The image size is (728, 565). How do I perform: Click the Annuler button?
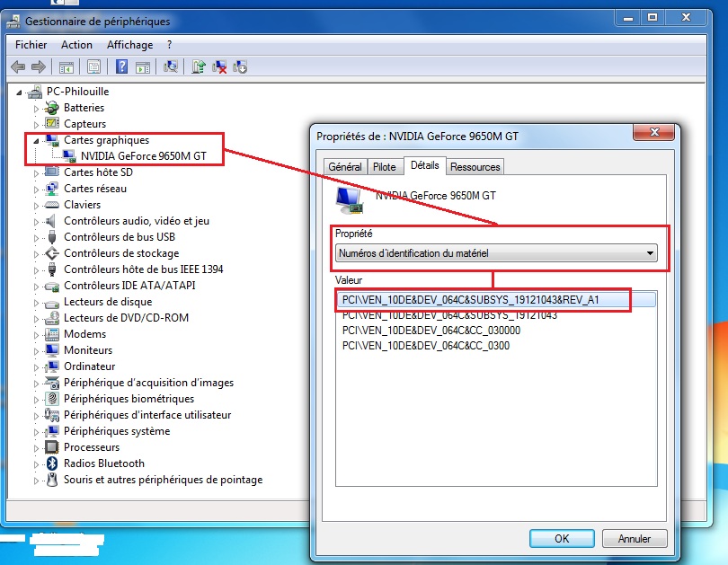tap(635, 539)
